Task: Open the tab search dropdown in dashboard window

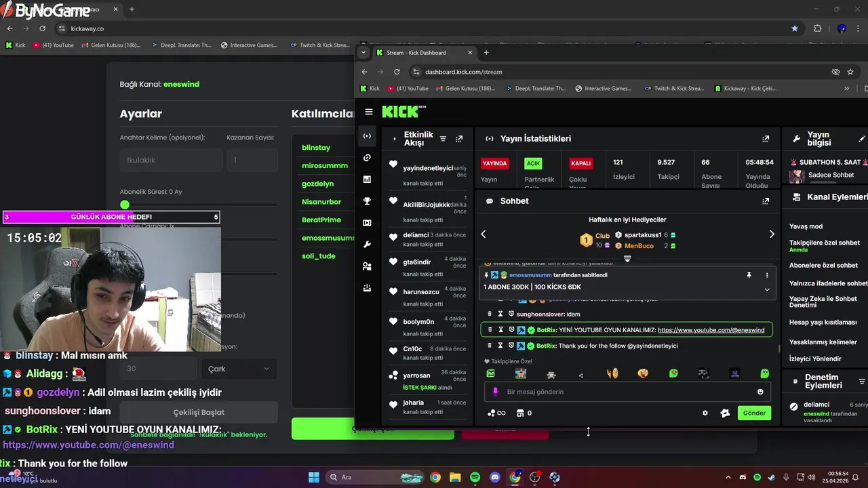Action: 363,52
